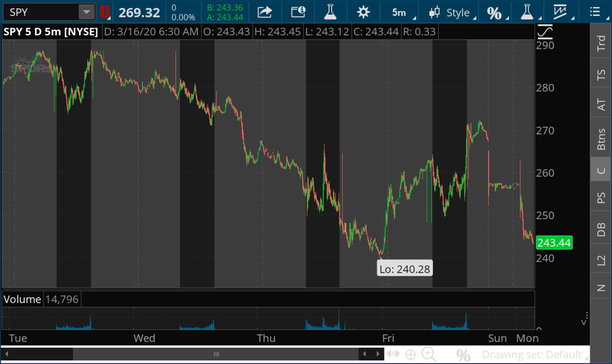Click the scrollbar's far-left arrow
This screenshot has height=364, width=612.
7,354
